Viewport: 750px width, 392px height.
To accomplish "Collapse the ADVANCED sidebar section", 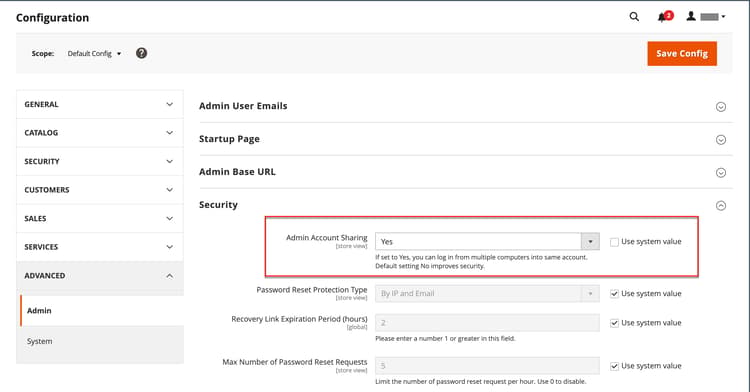I will (99, 276).
